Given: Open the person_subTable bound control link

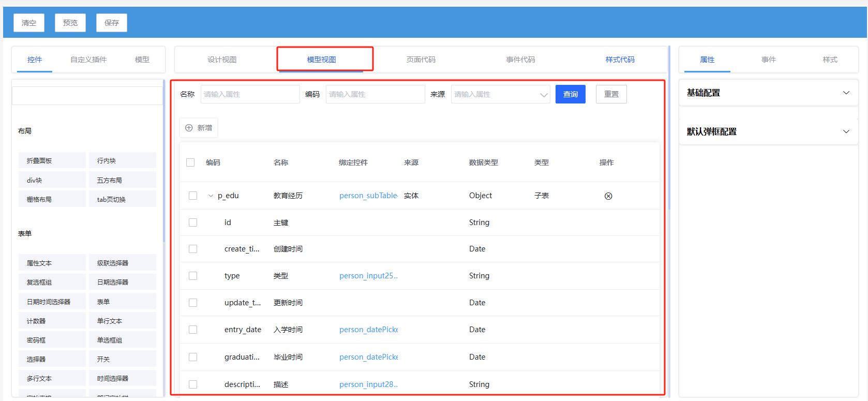Looking at the screenshot, I should [368, 196].
